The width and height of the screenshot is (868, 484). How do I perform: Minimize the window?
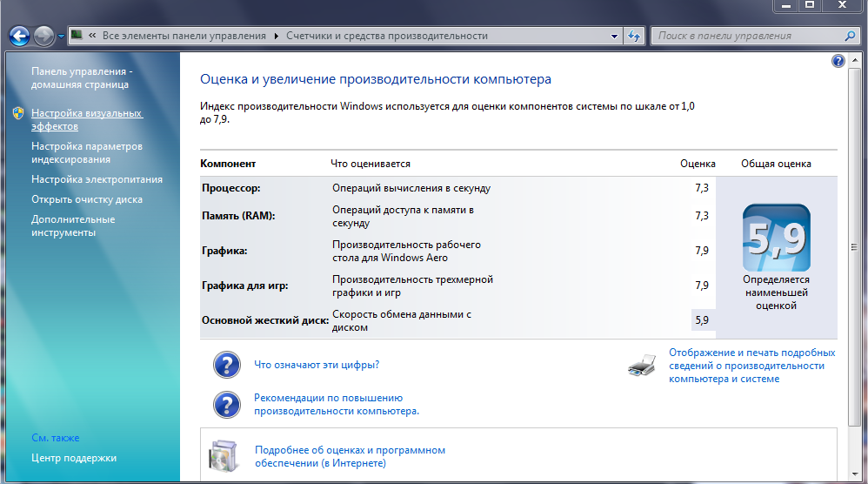(x=785, y=5)
